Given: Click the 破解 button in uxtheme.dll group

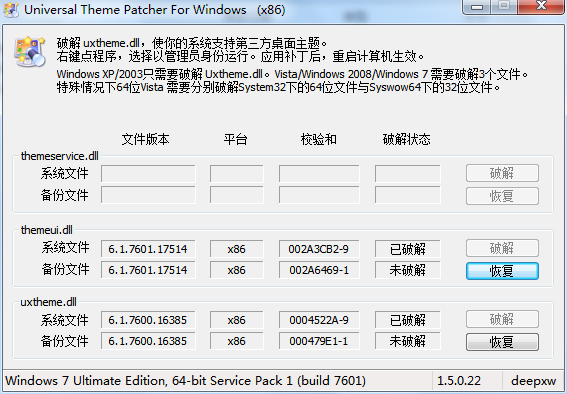Looking at the screenshot, I should (502, 320).
